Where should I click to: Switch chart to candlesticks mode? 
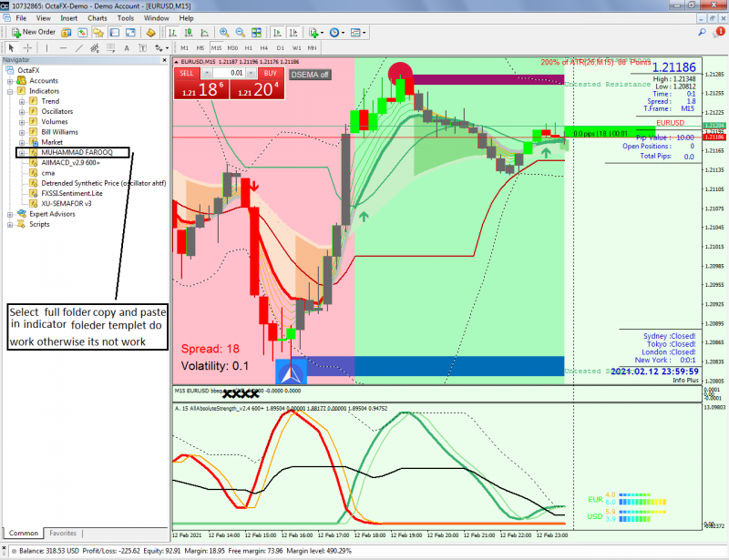point(189,33)
